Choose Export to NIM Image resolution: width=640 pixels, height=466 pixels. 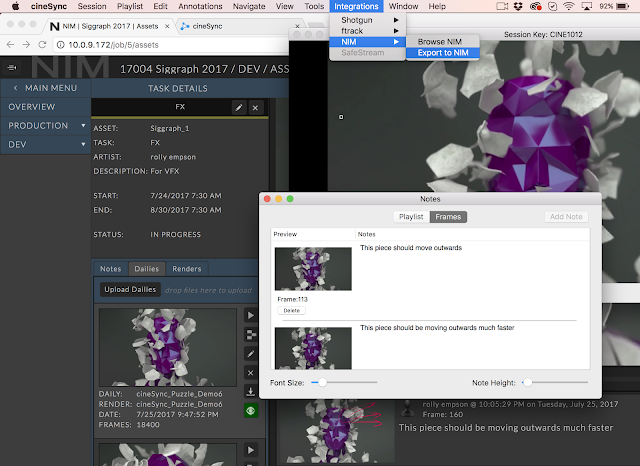(442, 53)
